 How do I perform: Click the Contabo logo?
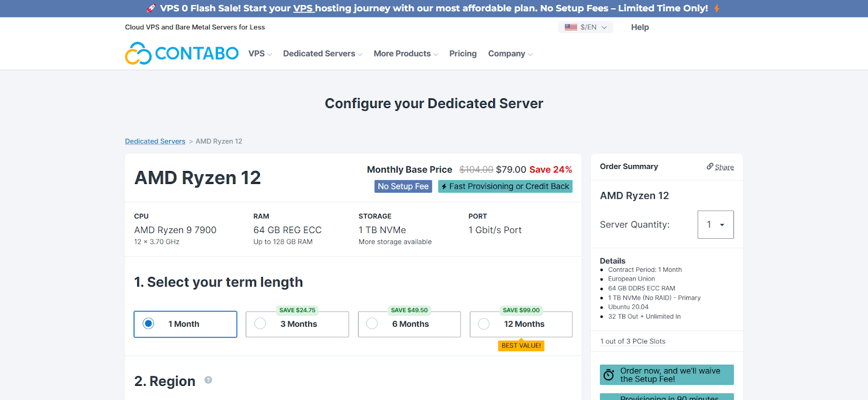[x=182, y=53]
